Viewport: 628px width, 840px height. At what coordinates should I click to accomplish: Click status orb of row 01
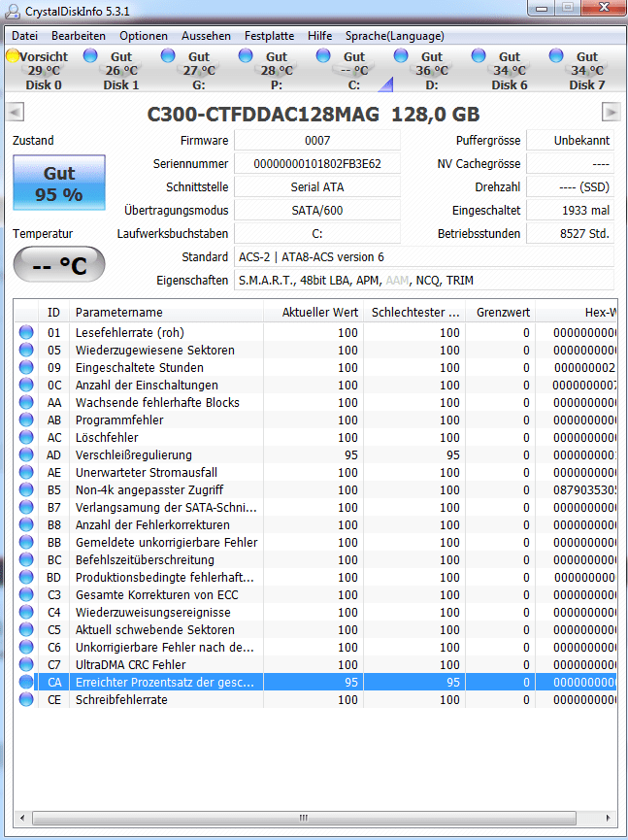26,332
